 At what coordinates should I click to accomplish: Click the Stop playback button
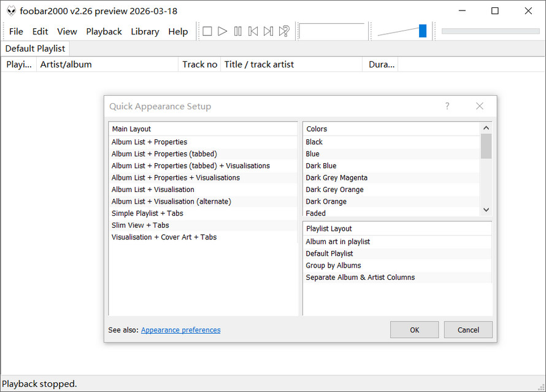pos(207,31)
